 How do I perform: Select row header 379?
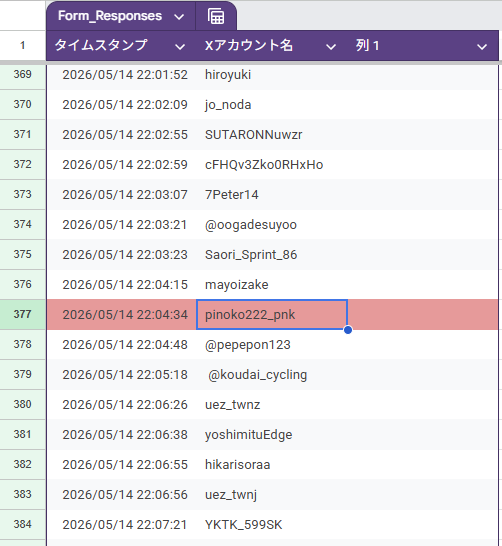tap(23, 374)
